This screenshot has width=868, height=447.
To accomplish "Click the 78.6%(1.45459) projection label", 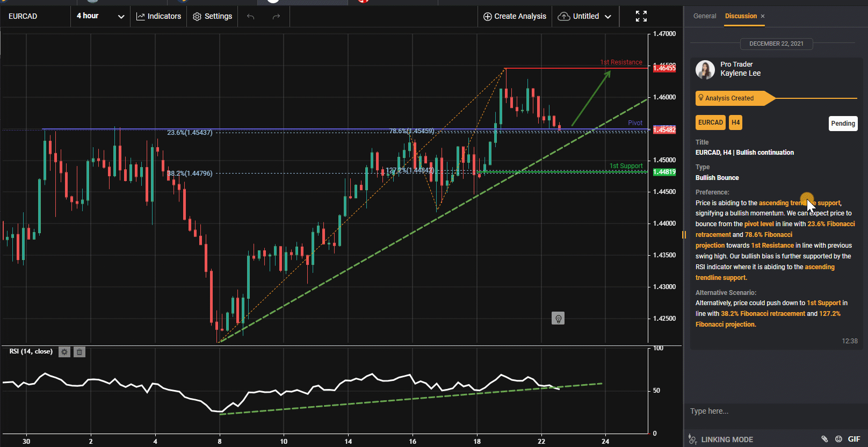I will [411, 131].
